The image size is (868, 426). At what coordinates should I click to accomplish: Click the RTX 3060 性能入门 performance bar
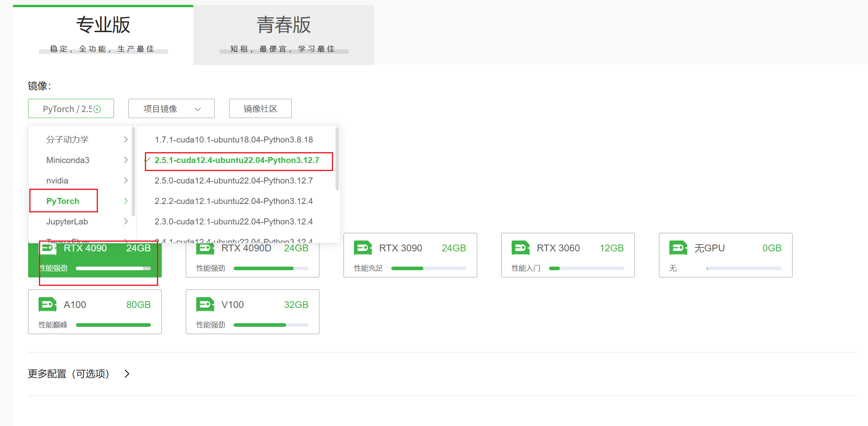coord(586,268)
